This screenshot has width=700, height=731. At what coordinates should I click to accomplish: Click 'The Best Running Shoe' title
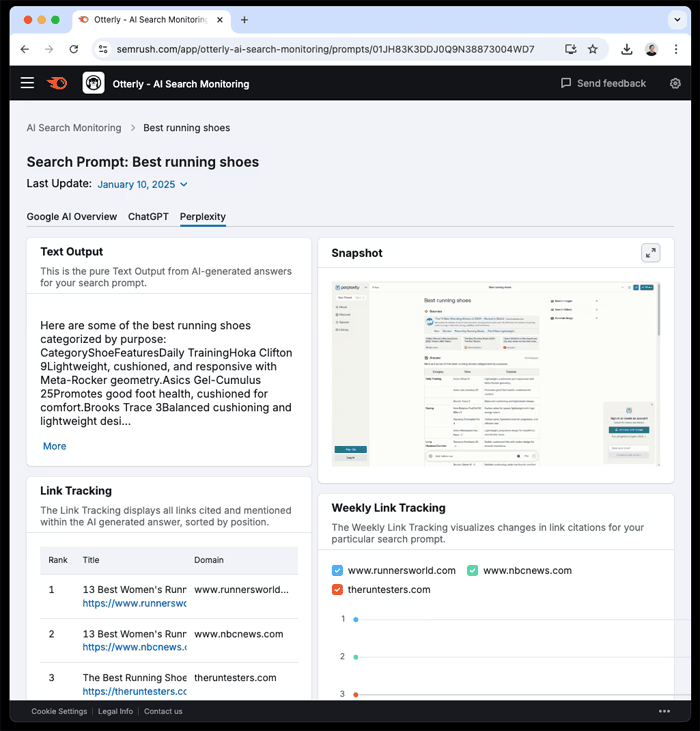click(x=134, y=677)
